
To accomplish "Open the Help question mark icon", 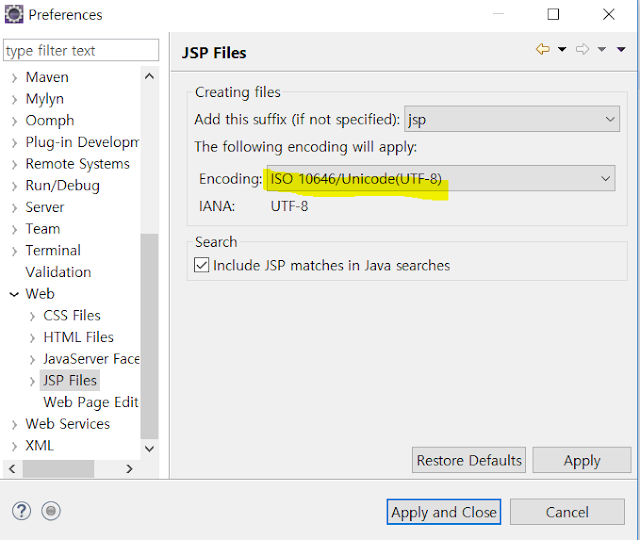I will click(21, 511).
